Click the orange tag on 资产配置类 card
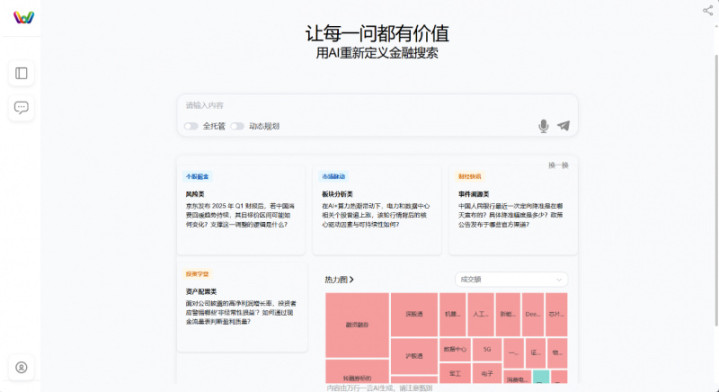The image size is (719, 392). pos(198,274)
